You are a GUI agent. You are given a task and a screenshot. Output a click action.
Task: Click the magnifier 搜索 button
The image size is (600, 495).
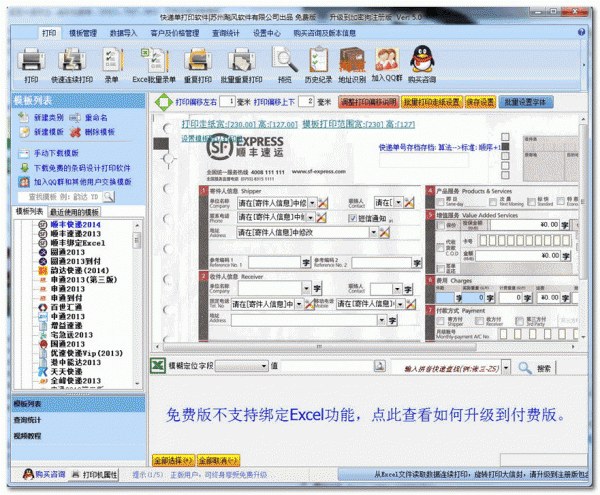[x=535, y=368]
